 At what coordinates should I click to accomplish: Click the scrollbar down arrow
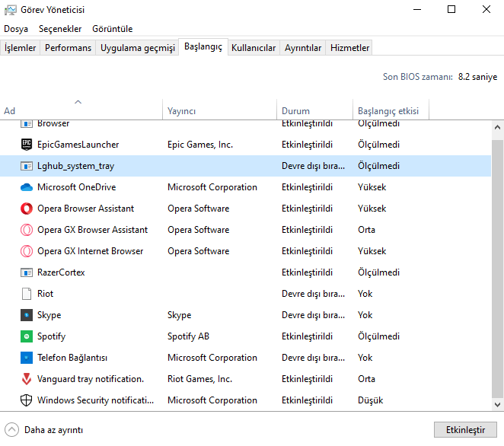[x=498, y=404]
